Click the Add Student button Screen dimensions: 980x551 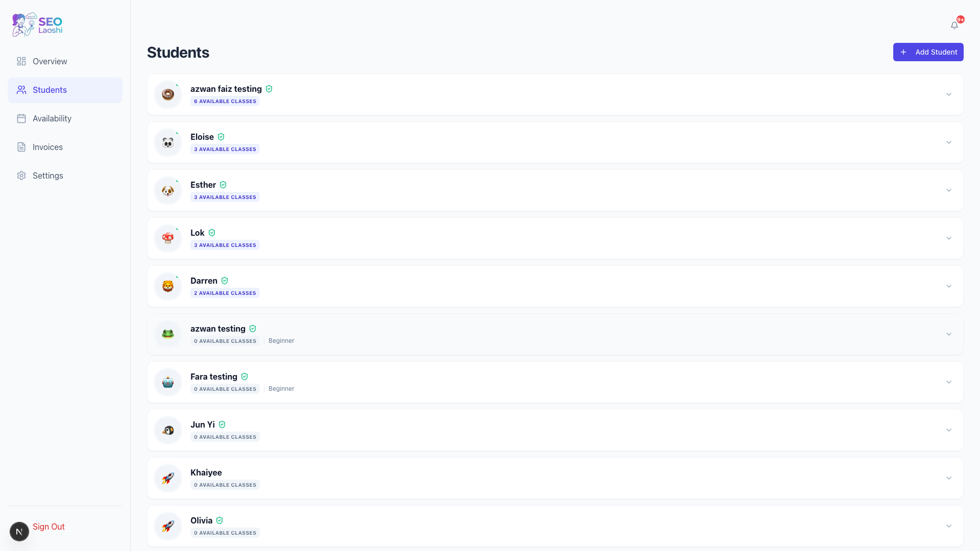tap(928, 52)
